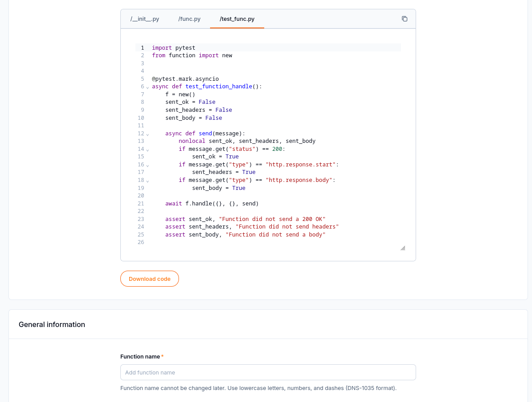Click line number 26 in the gutter
Image resolution: width=532 pixels, height=402 pixels.
tap(141, 242)
